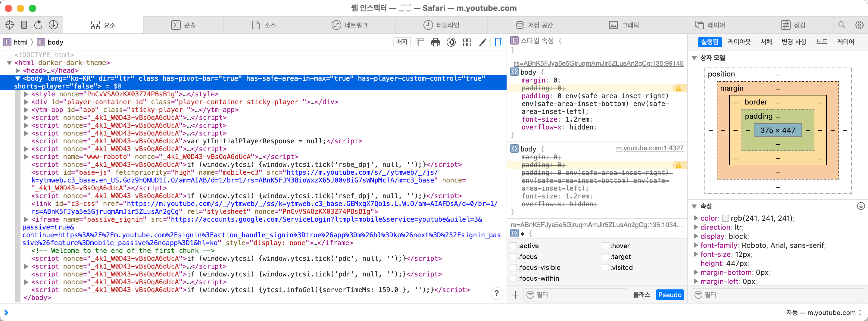Switch to the 저장 공간 tab
The image size is (868, 321).
click(534, 25)
